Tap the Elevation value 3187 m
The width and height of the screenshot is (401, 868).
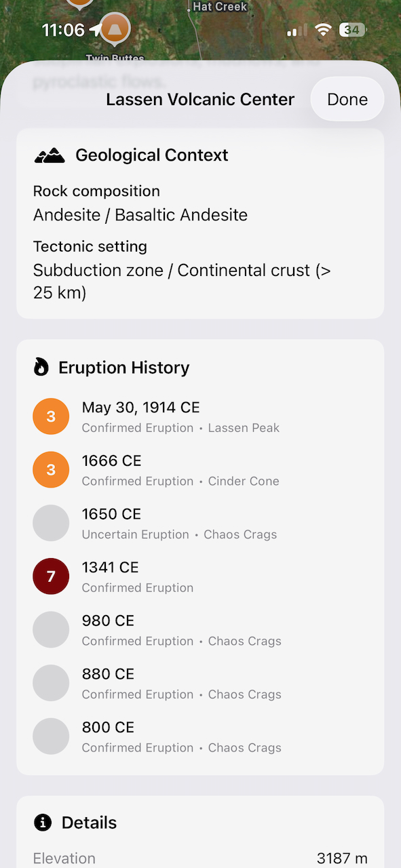point(344,858)
